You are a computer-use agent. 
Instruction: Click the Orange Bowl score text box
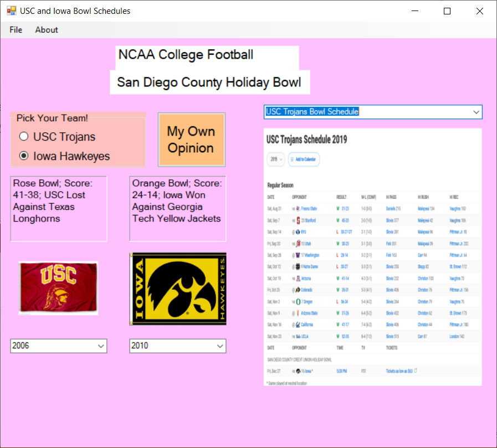coord(178,209)
